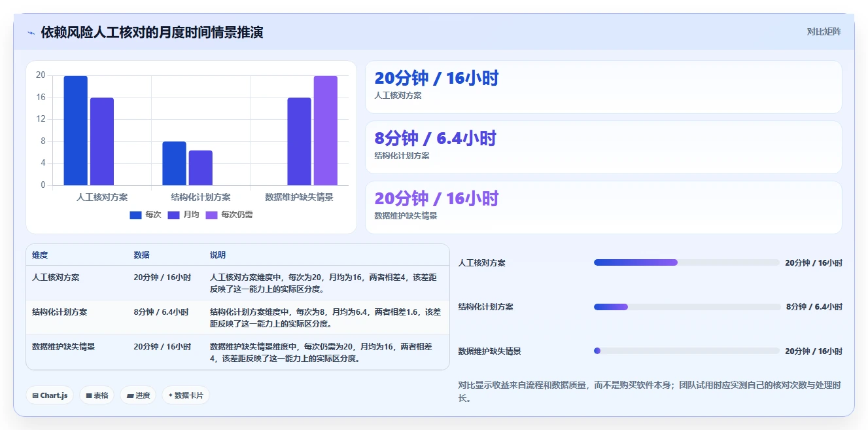The image size is (868, 430).
Task: Click the Chart.js tag chip
Action: [x=50, y=395]
